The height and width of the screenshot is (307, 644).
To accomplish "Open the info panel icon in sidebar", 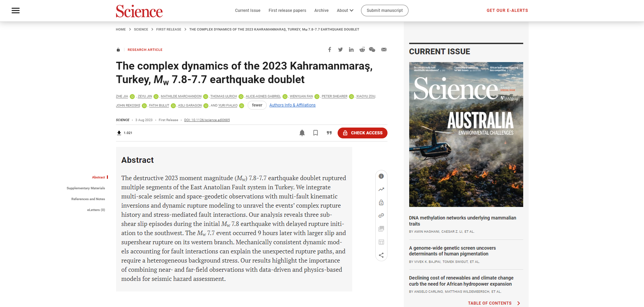I will pos(381,176).
